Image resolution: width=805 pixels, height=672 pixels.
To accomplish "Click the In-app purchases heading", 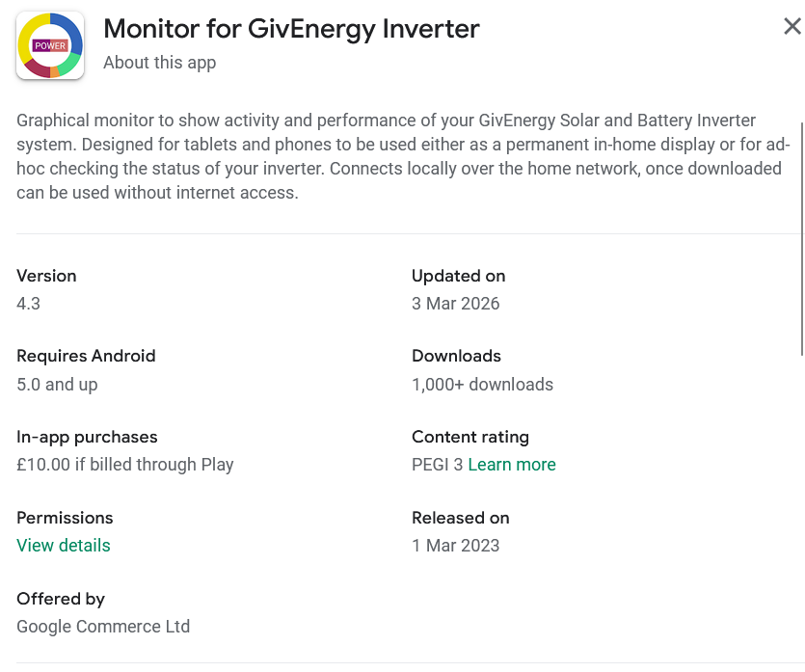I will 87,437.
